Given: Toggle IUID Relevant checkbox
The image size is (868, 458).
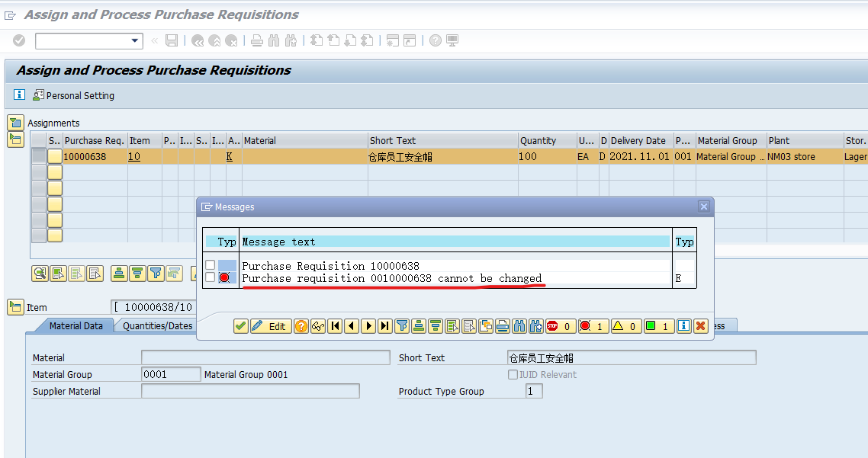Looking at the screenshot, I should pos(513,374).
